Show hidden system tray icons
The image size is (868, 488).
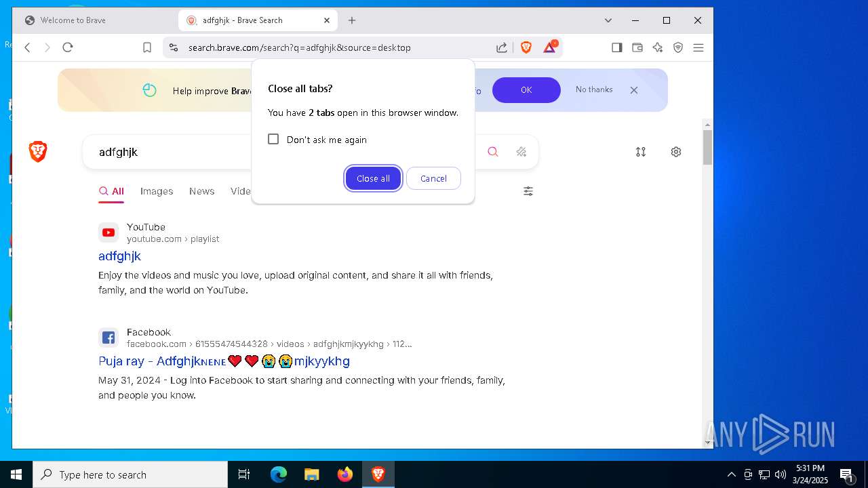(x=731, y=474)
